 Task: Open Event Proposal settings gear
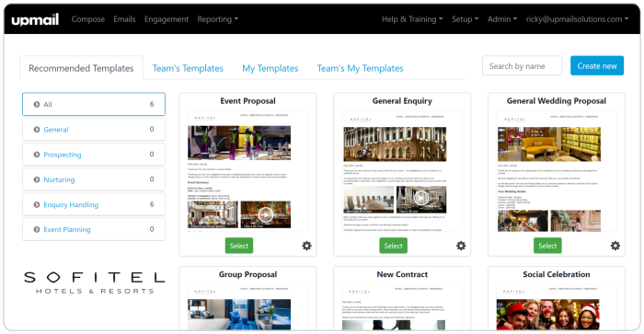click(x=306, y=246)
